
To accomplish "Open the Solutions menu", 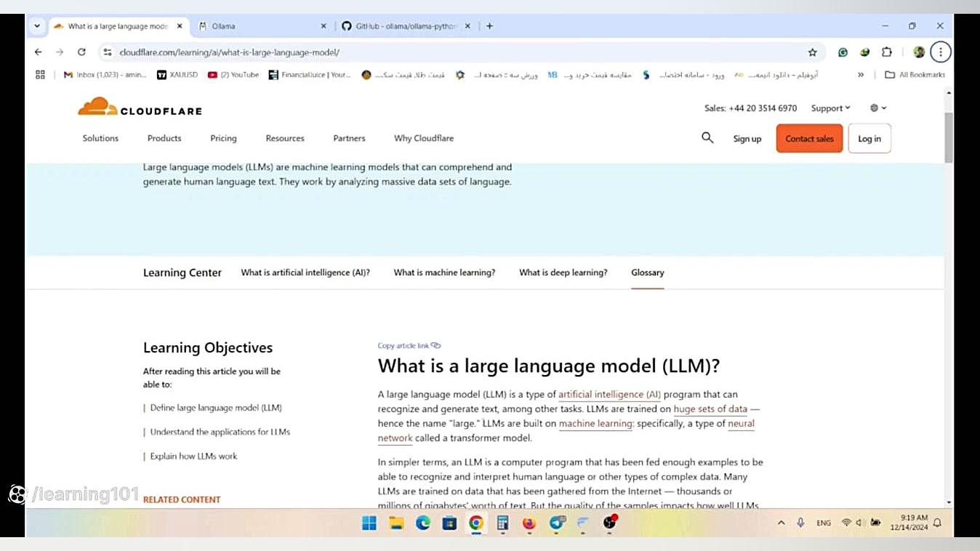I will (100, 138).
